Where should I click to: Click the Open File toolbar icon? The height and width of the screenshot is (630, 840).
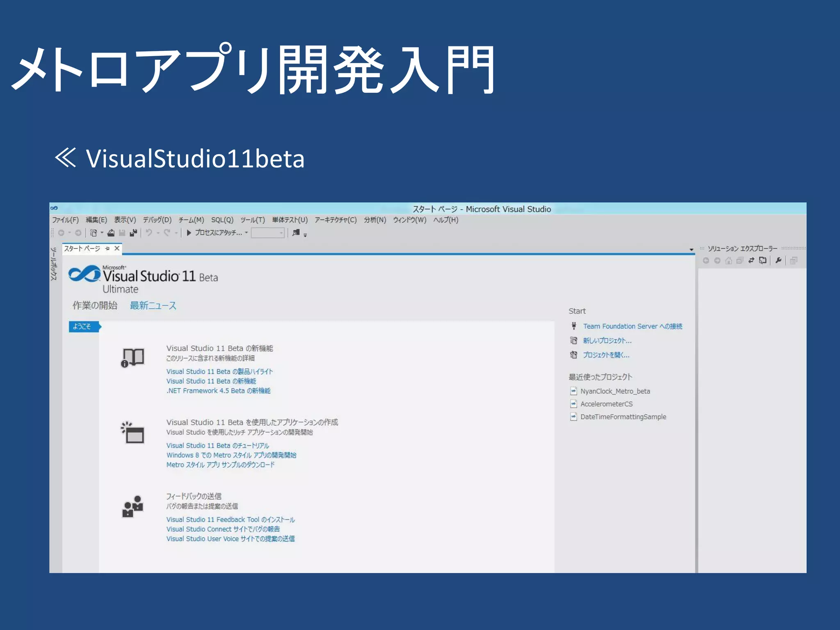pos(111,233)
